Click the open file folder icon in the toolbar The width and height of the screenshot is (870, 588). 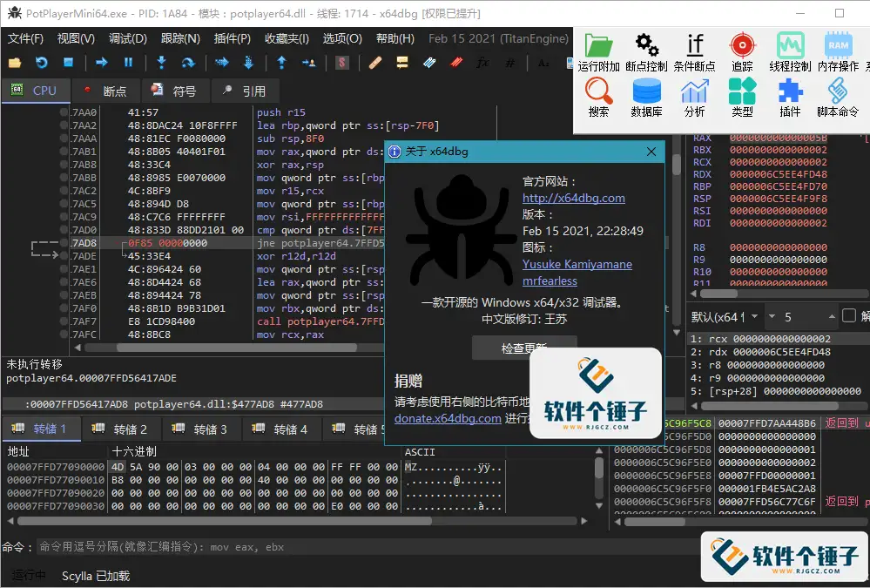pyautogui.click(x=15, y=63)
